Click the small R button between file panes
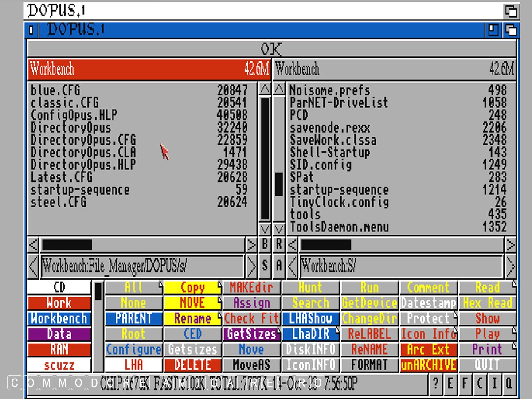This screenshot has width=532, height=399. pyautogui.click(x=279, y=244)
